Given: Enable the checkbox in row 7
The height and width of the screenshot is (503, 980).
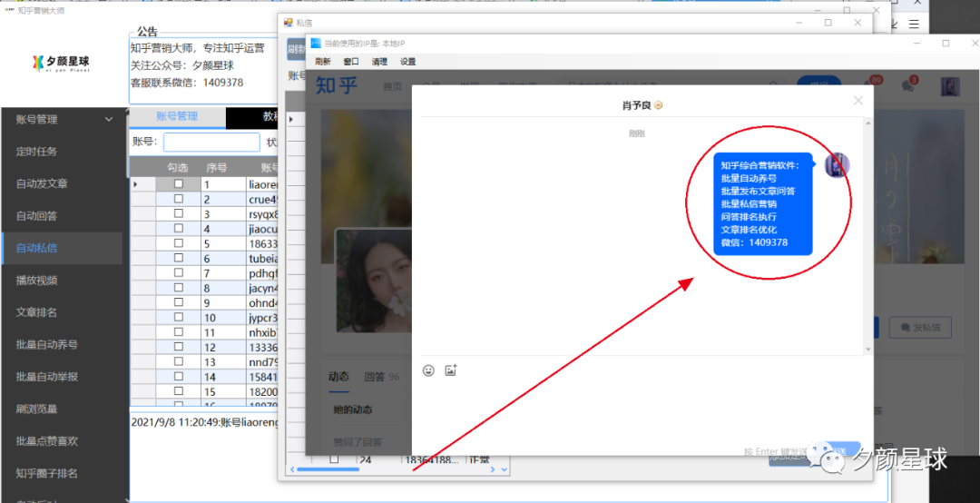Looking at the screenshot, I should (179, 272).
